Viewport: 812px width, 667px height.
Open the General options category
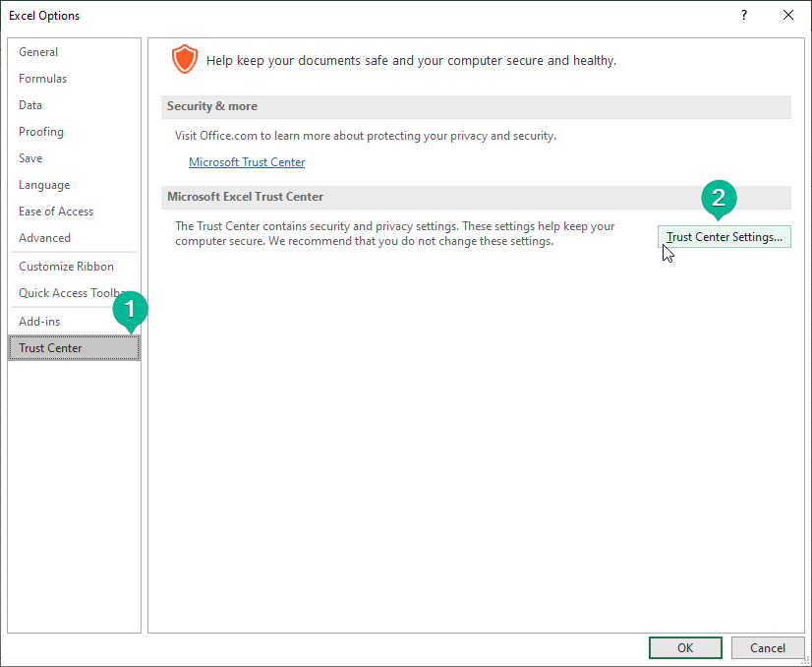74,52
